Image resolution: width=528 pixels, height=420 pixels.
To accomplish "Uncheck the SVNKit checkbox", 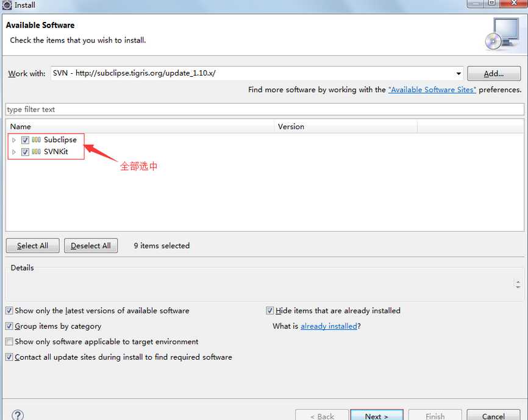I will pos(25,152).
